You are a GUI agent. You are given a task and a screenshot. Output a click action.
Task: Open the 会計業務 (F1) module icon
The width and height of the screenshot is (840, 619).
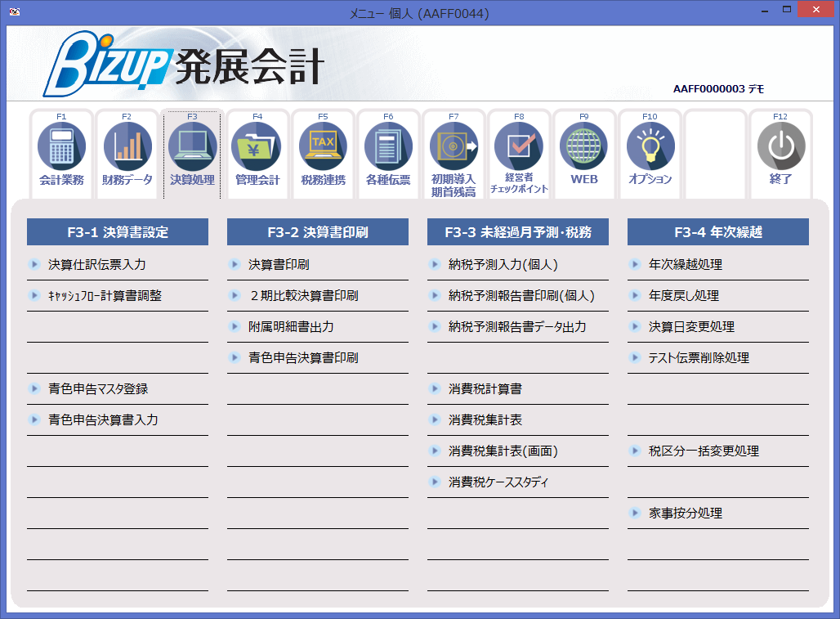62,151
